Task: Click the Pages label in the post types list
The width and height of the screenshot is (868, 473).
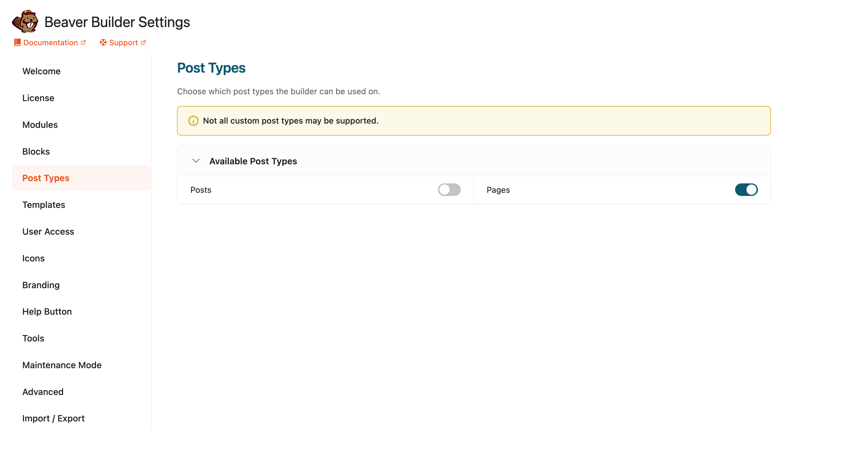Action: tap(498, 190)
